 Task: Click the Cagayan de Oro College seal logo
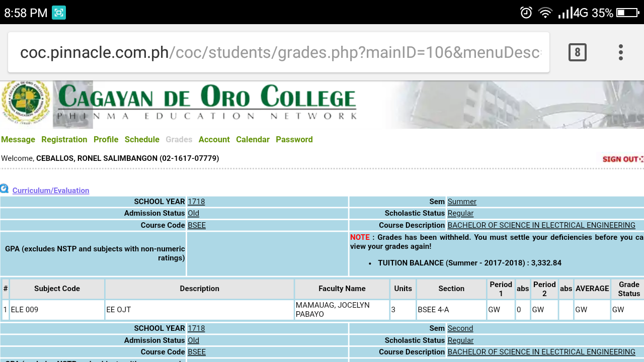(x=25, y=103)
